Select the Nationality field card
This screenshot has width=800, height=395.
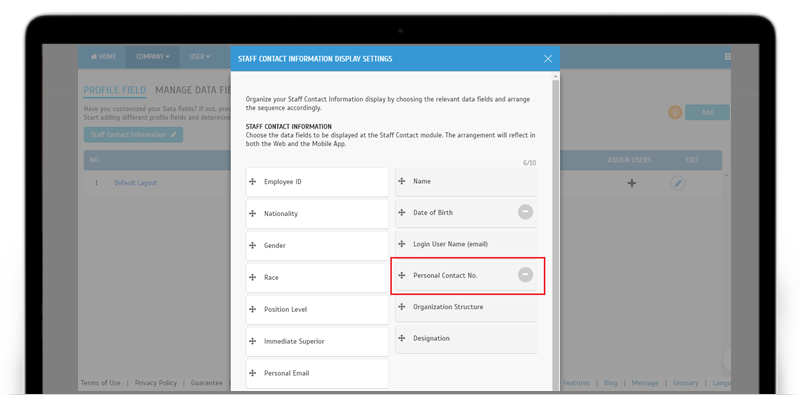click(317, 214)
